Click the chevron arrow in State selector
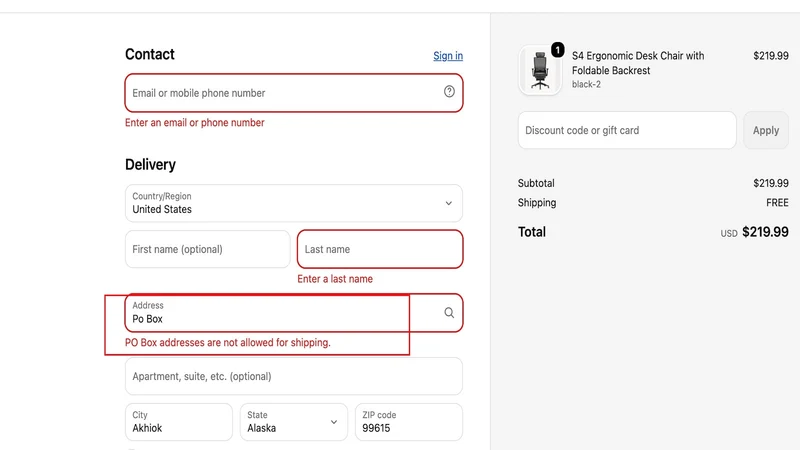 tap(334, 422)
